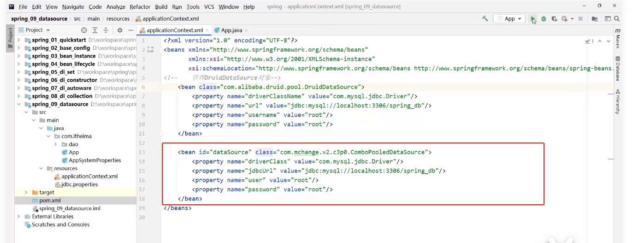Expand the target folder
Image resolution: width=644 pixels, height=243 pixels.
point(26,192)
